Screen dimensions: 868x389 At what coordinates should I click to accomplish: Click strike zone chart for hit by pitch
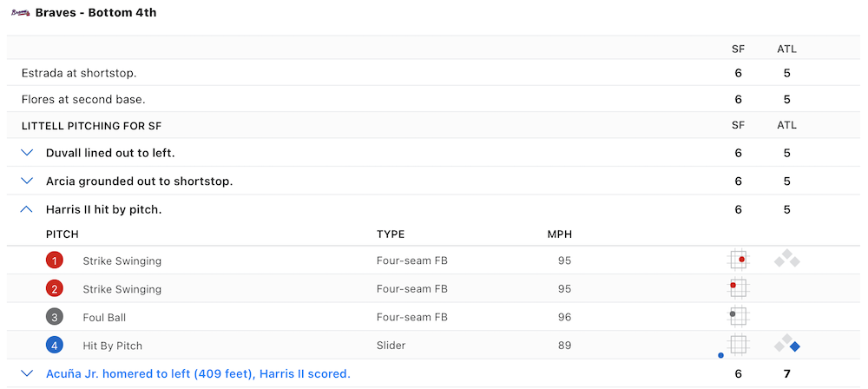738,345
